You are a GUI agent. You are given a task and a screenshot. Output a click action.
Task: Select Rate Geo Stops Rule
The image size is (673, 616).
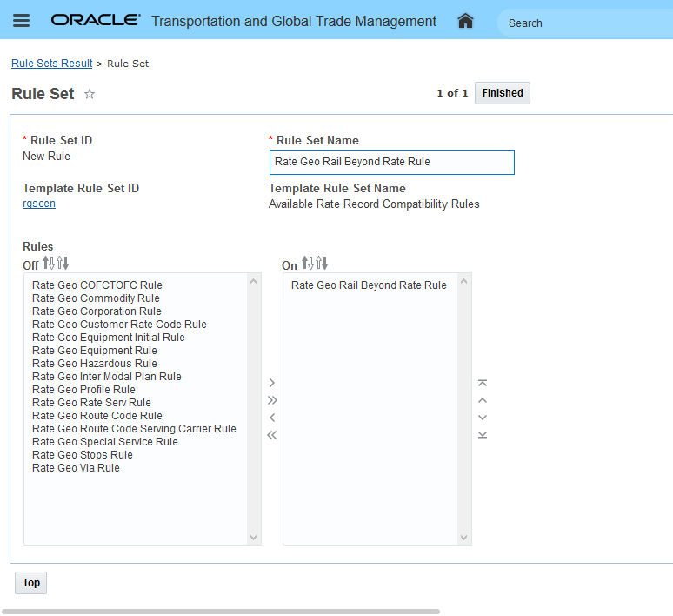pyautogui.click(x=83, y=454)
